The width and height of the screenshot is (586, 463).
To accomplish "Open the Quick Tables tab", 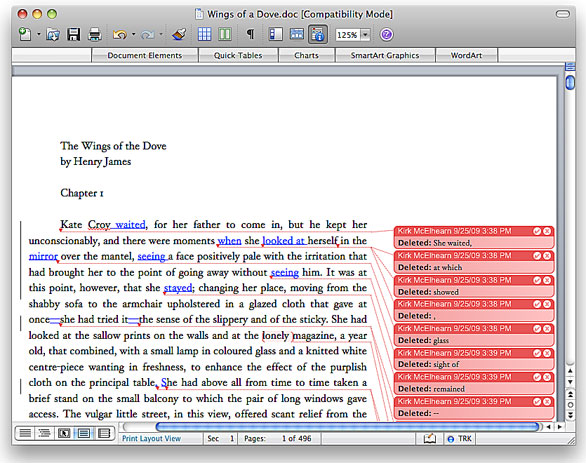I will click(x=238, y=55).
